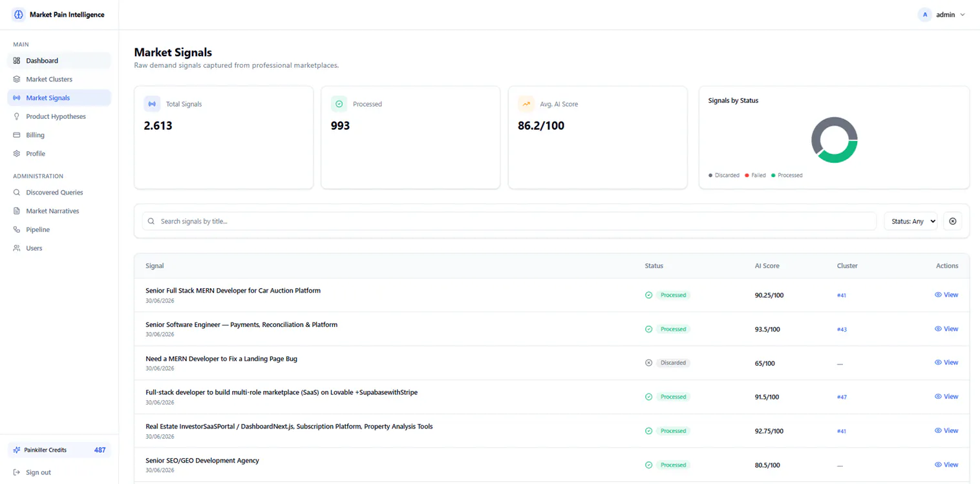Screen dimensions: 980x484
Task: Click the discarded X icon on the Landing Page Bug row
Action: tap(648, 363)
